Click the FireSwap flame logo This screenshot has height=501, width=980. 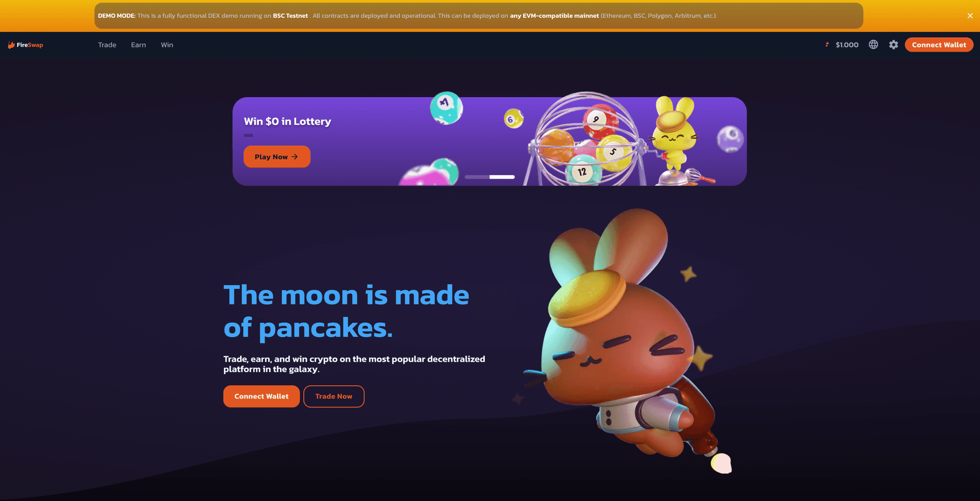pyautogui.click(x=11, y=45)
